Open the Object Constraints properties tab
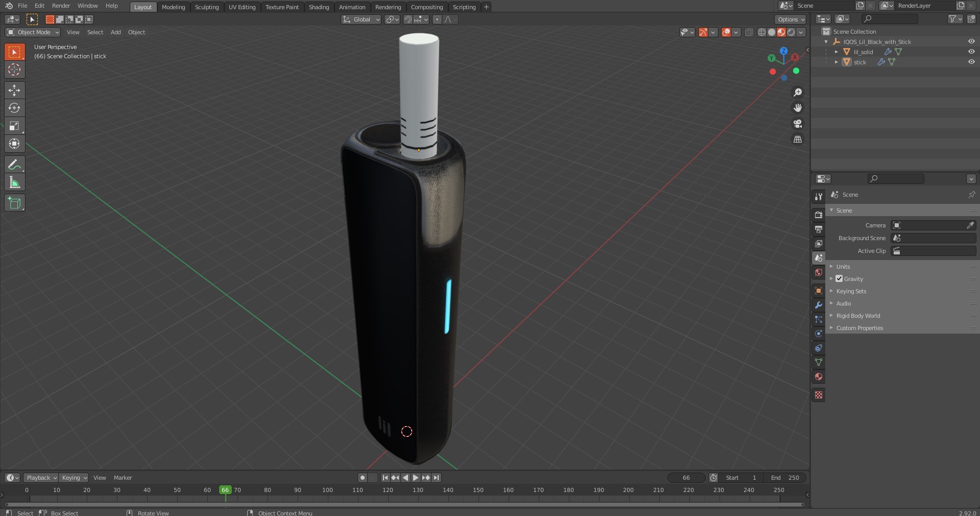 [x=819, y=348]
